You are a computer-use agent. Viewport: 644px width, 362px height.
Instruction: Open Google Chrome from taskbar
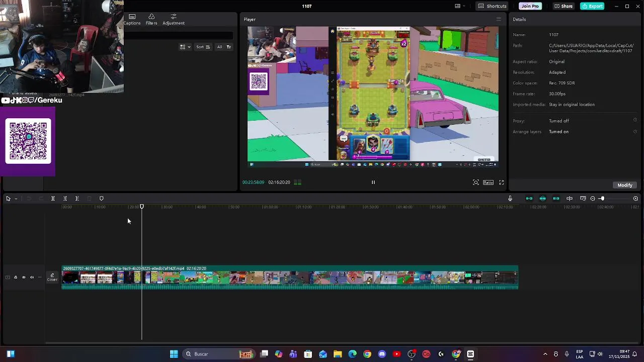(367, 354)
